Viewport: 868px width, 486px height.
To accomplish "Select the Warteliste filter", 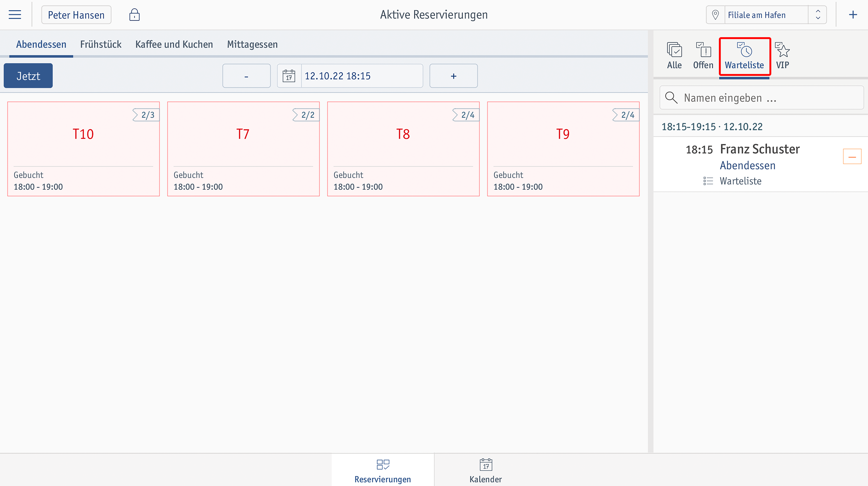I will (744, 56).
